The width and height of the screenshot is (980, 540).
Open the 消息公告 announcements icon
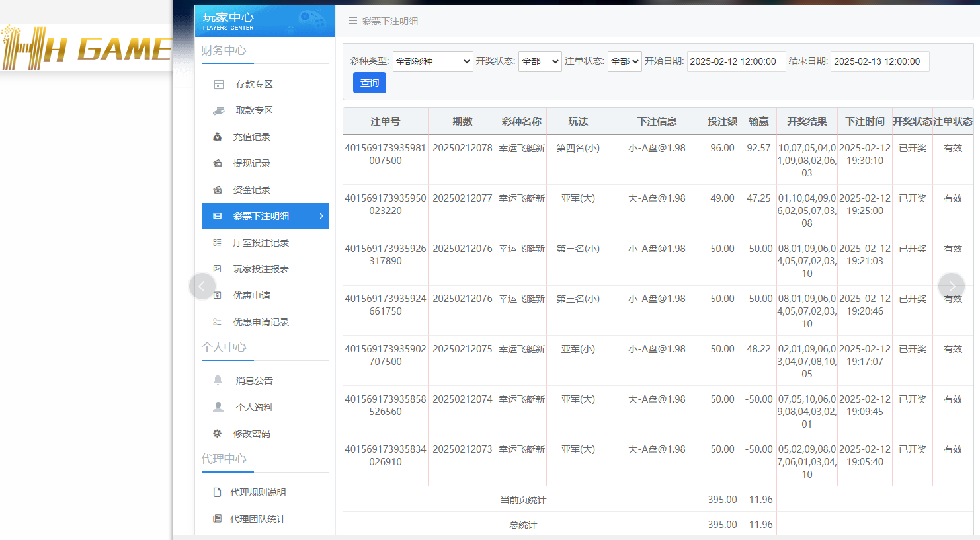(x=218, y=380)
